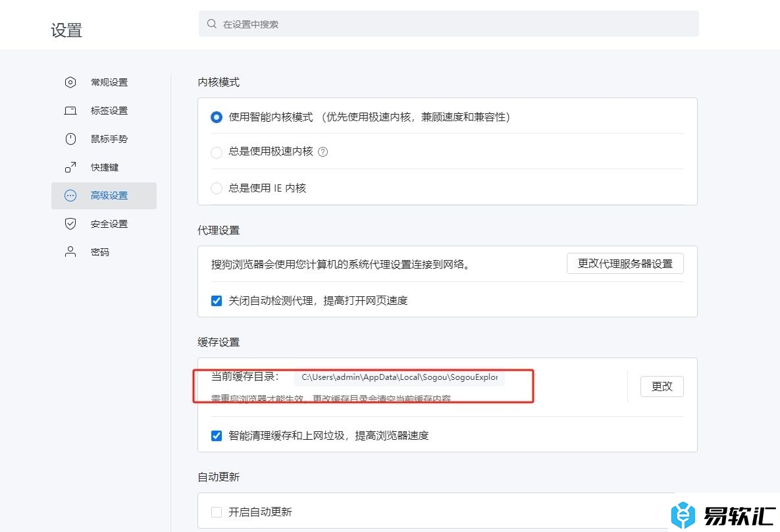This screenshot has width=780, height=532.
Task: Uncheck 智能清理缓存和上网垃圾 checkbox
Action: click(217, 435)
